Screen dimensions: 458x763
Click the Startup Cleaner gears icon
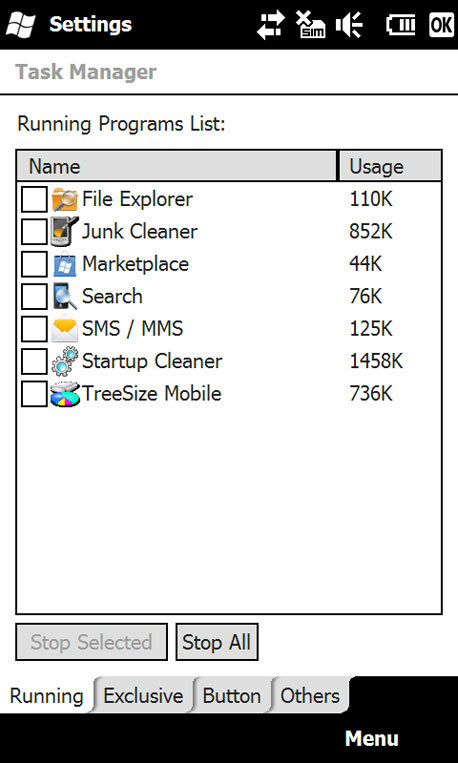click(64, 361)
